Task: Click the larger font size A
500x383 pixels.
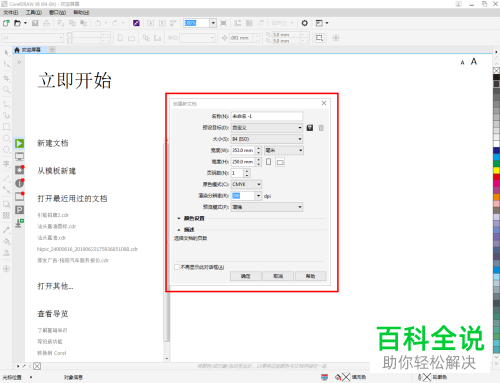Action: click(x=474, y=62)
